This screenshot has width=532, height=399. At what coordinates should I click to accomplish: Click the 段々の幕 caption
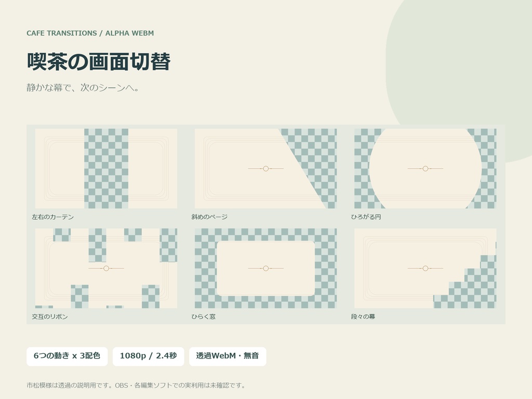pyautogui.click(x=363, y=316)
